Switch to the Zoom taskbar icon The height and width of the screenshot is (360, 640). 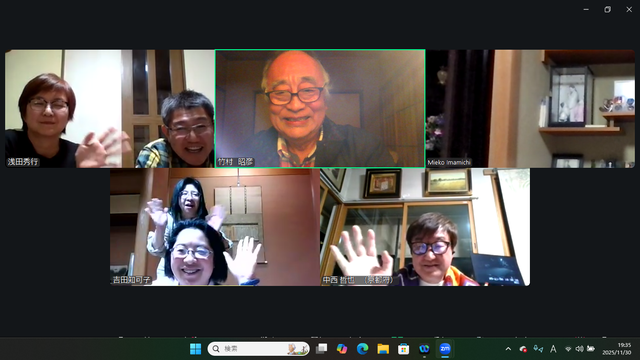point(445,349)
